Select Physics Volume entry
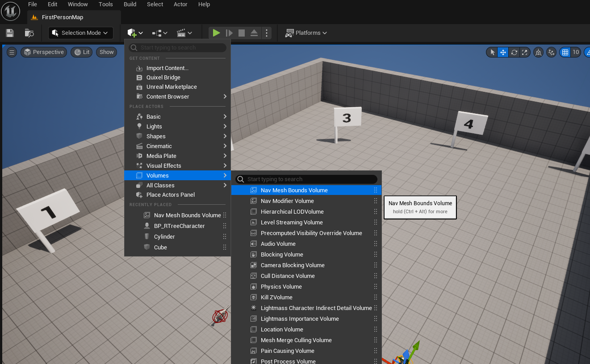This screenshot has width=590, height=364. (306, 287)
